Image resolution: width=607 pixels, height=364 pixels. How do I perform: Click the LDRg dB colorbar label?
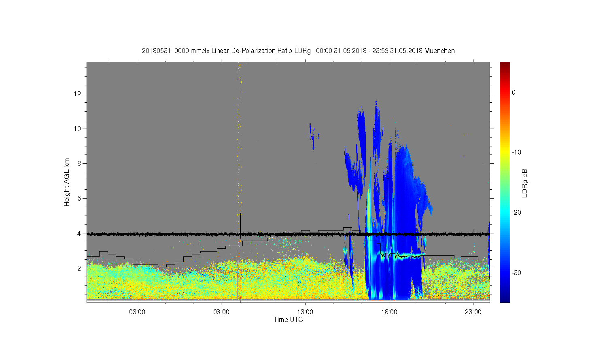[525, 183]
